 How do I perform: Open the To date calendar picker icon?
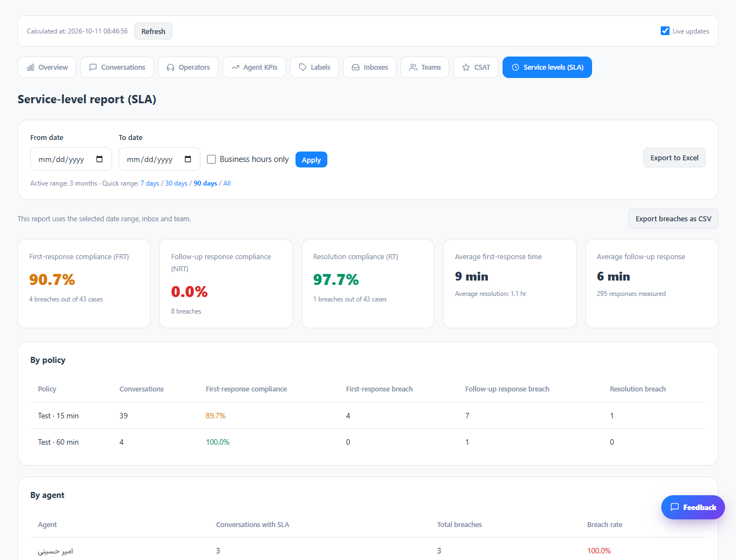coord(188,159)
